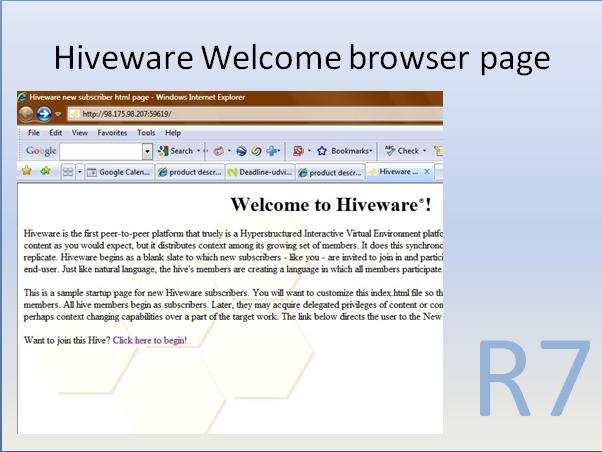
Task: Open the Check options dropdown arrow
Action: click(424, 151)
